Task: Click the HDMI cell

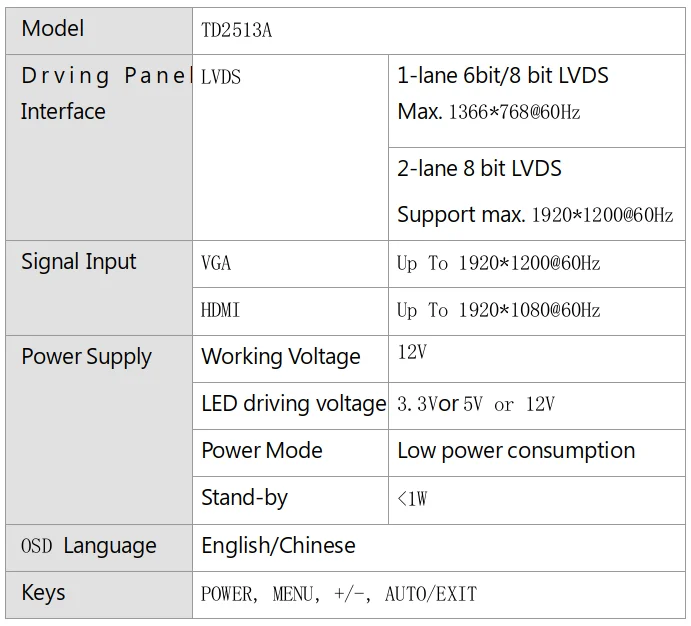Action: [x=220, y=311]
